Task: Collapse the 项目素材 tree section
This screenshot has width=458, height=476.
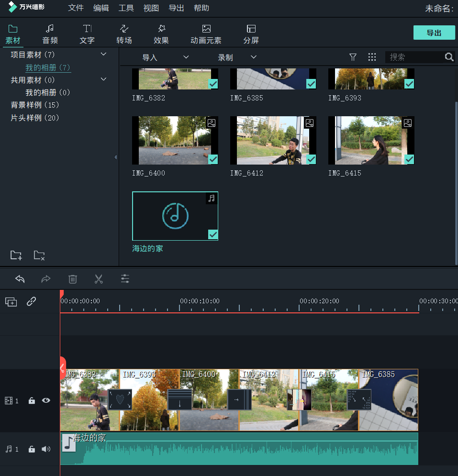Action: coord(103,55)
